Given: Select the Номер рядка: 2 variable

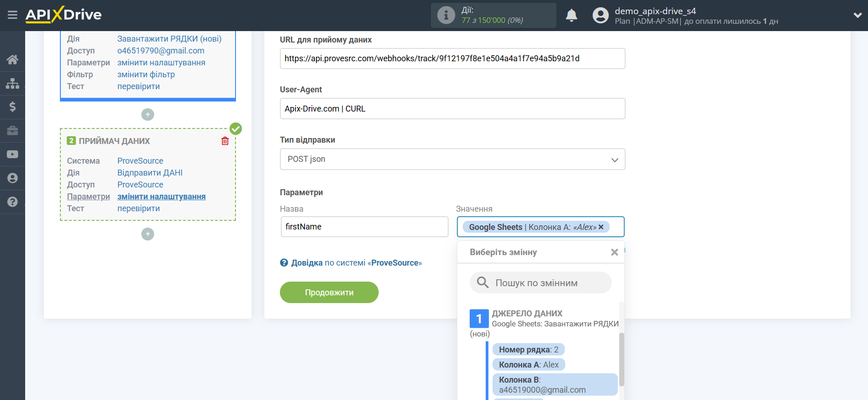Looking at the screenshot, I should [529, 350].
